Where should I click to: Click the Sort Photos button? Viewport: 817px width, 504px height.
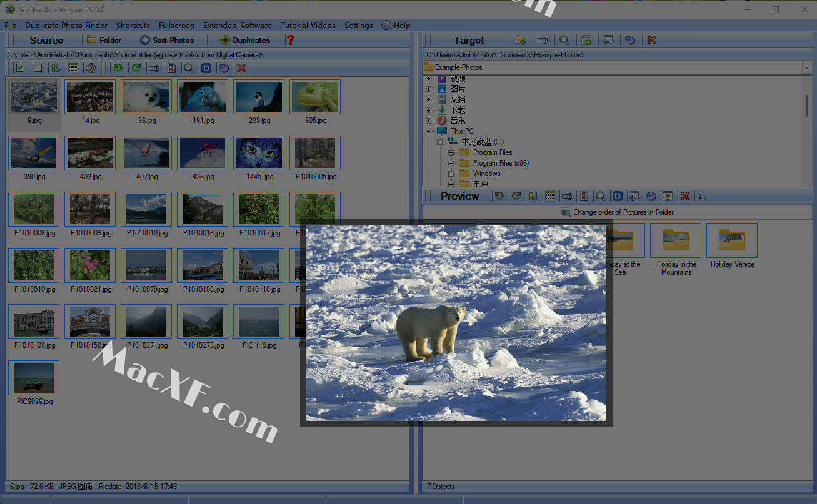(x=167, y=40)
